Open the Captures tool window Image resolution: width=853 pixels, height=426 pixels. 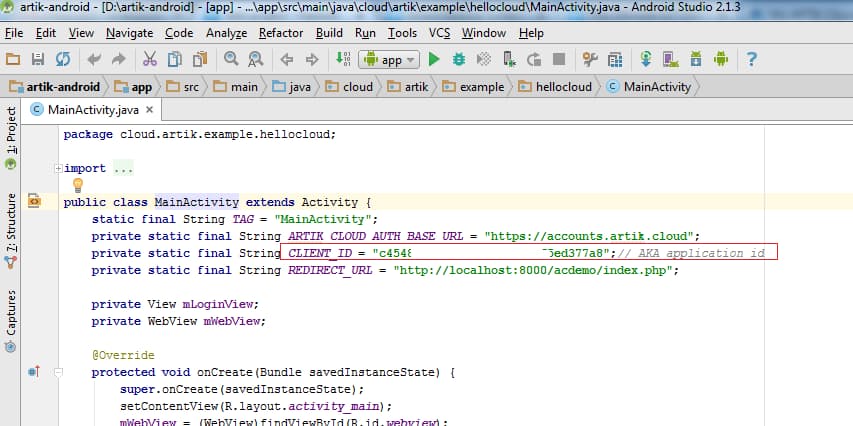[11, 321]
